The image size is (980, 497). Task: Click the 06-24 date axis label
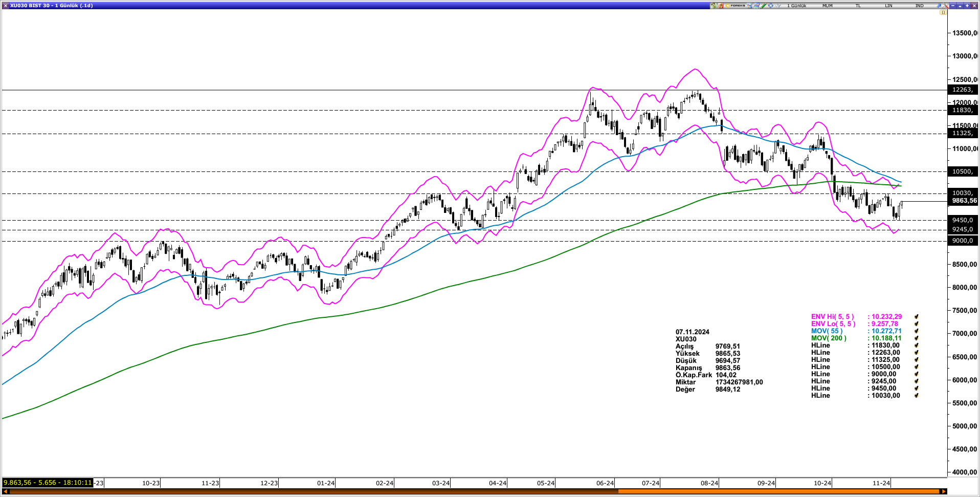(x=605, y=483)
